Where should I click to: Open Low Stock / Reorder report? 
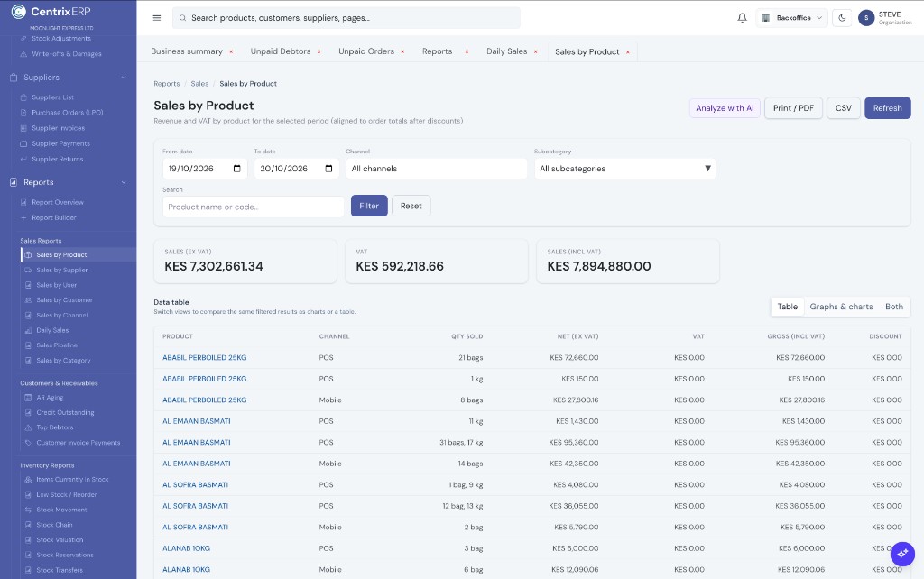coord(66,495)
